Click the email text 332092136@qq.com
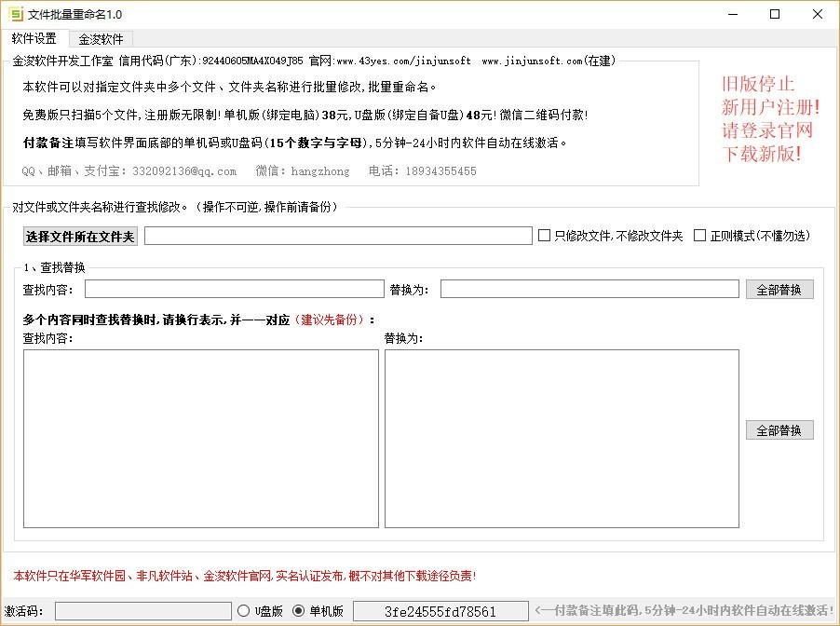This screenshot has height=626, width=840. click(x=184, y=171)
